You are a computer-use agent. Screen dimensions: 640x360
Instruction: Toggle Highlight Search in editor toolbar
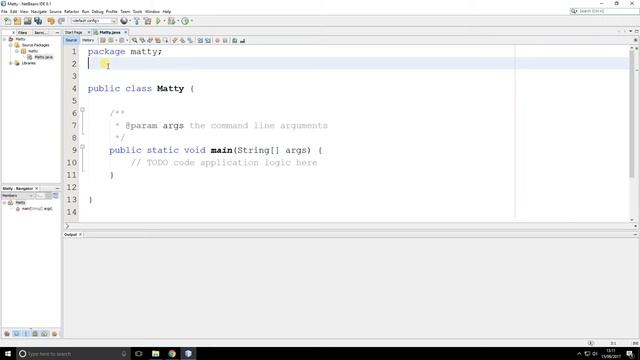click(158, 40)
